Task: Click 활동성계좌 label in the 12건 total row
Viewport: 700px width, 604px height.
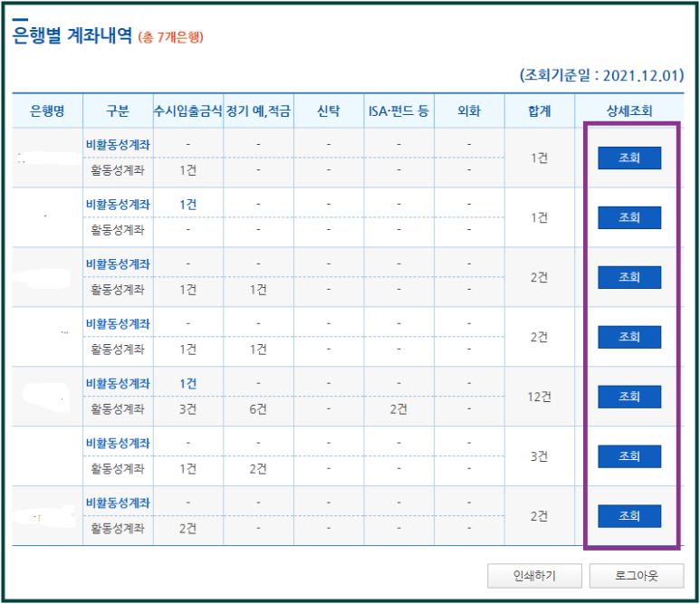Action: pos(118,409)
